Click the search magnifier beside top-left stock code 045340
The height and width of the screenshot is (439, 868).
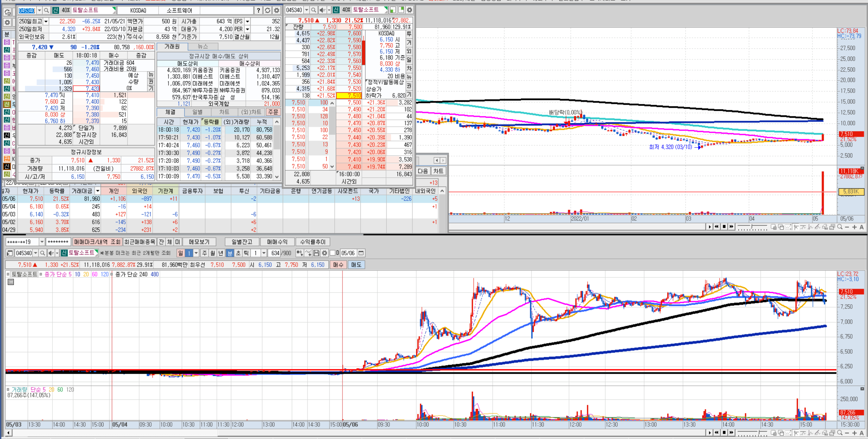(46, 10)
